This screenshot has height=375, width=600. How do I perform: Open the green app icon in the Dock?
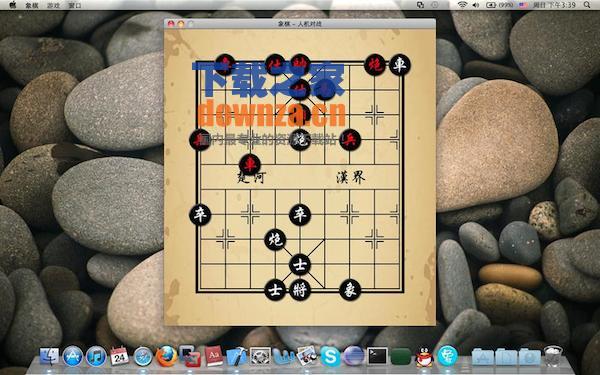tap(401, 357)
